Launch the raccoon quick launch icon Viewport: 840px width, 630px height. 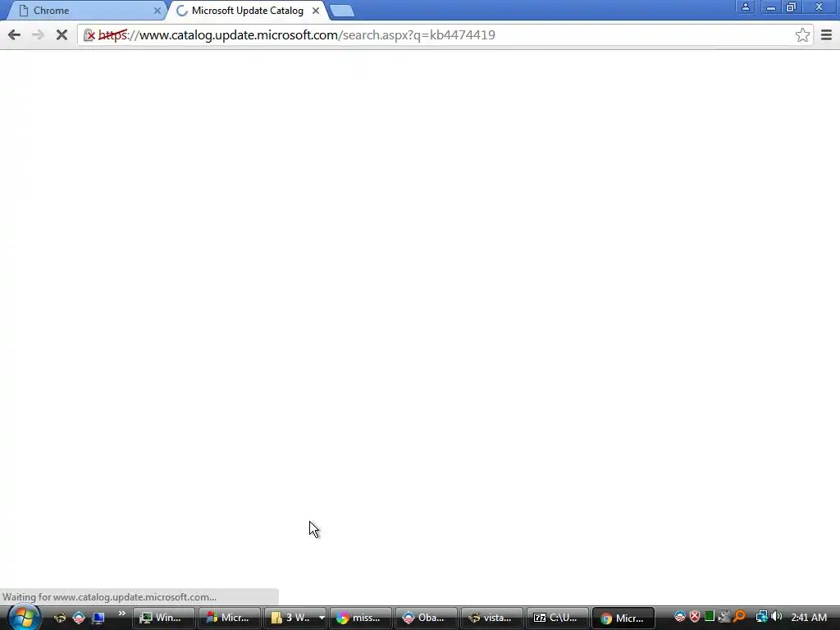point(59,618)
